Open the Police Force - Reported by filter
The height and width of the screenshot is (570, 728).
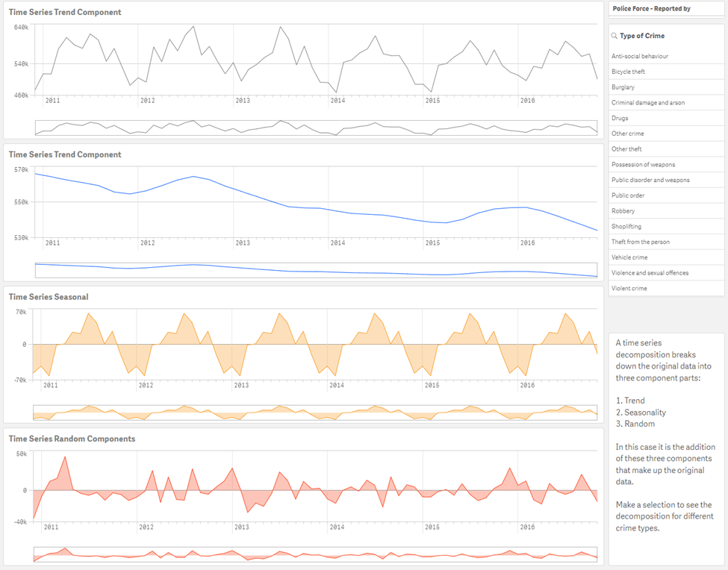tap(666, 8)
